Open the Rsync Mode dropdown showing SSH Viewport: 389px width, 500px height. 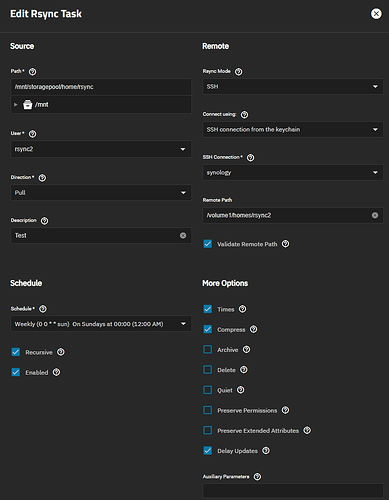tap(293, 87)
